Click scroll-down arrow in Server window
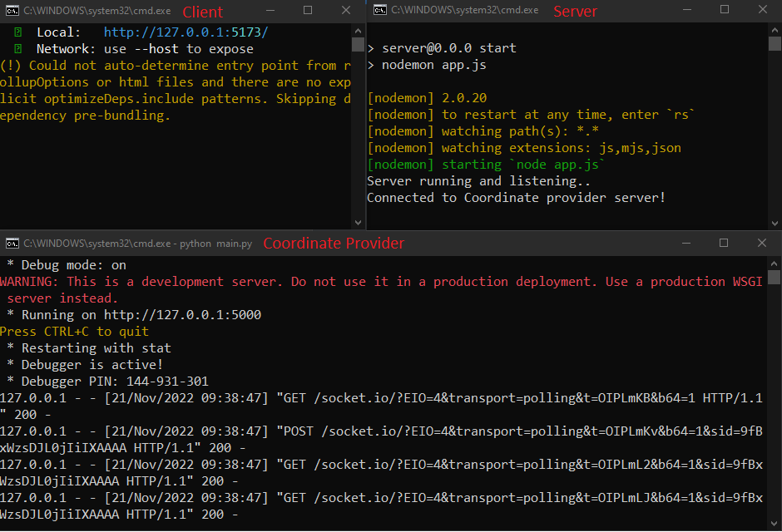This screenshot has height=532, width=782. [775, 223]
